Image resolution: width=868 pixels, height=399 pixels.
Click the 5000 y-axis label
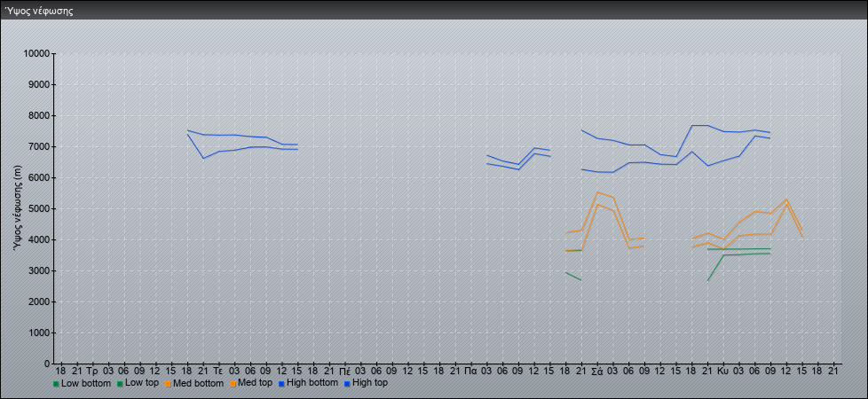tap(39, 208)
